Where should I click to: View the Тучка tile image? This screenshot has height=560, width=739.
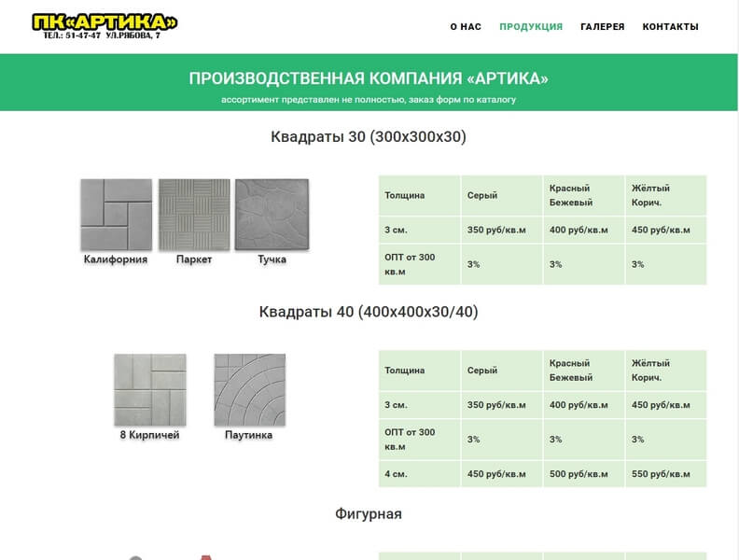pos(272,215)
